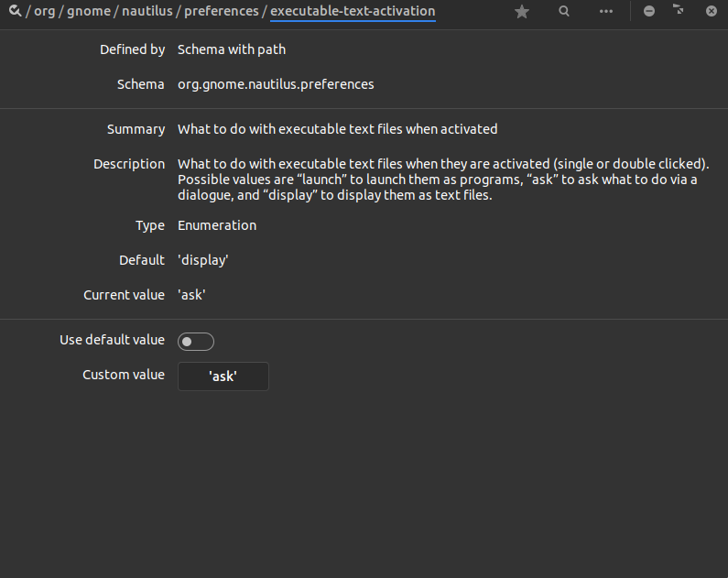Open the Custom value 'ask' dropdown

(223, 376)
